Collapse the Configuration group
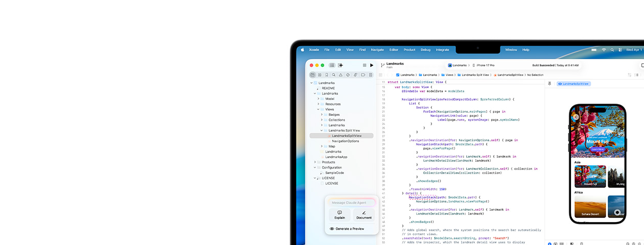 (x=315, y=167)
